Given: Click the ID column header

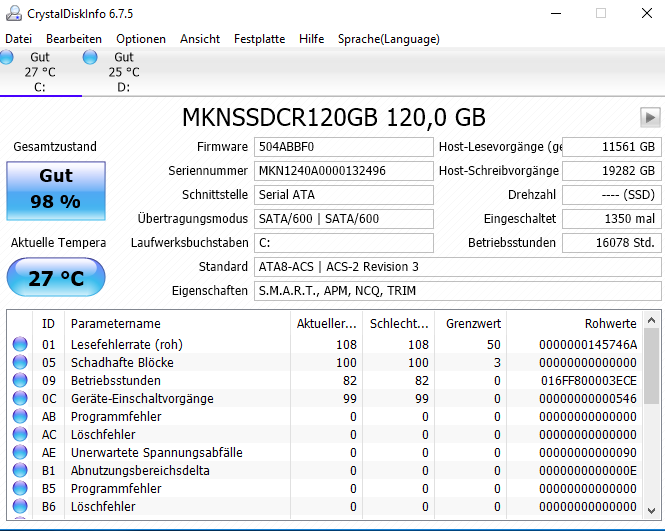Looking at the screenshot, I should pyautogui.click(x=48, y=324).
